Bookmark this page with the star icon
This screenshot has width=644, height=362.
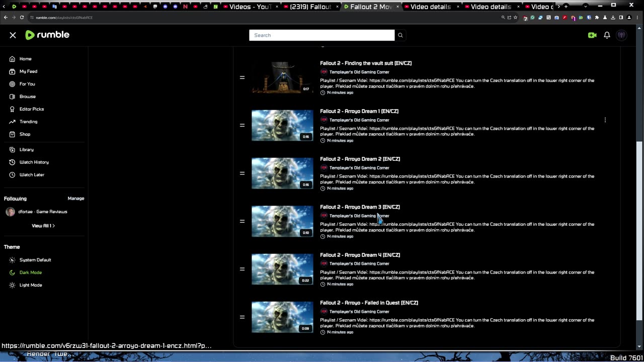coord(515,17)
